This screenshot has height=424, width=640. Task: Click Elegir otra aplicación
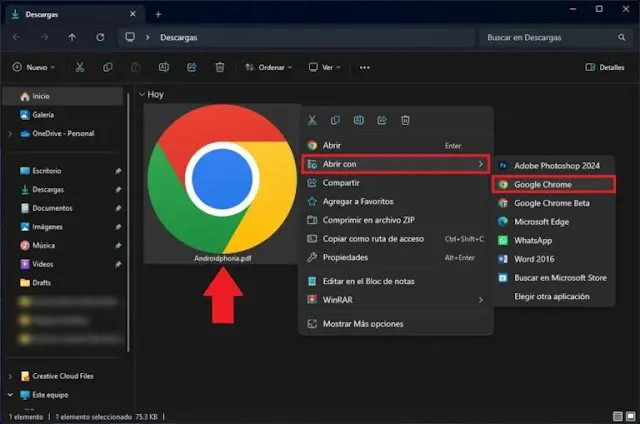pos(553,297)
